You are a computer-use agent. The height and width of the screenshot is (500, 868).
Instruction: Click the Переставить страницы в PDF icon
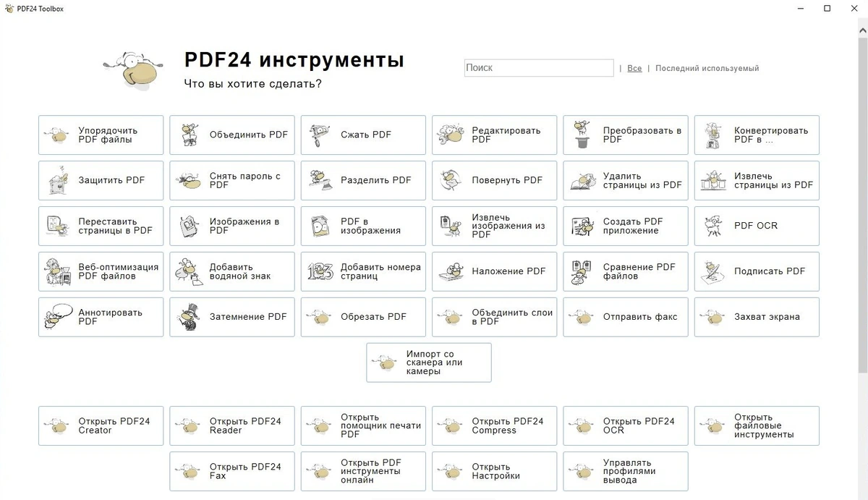[x=57, y=226]
